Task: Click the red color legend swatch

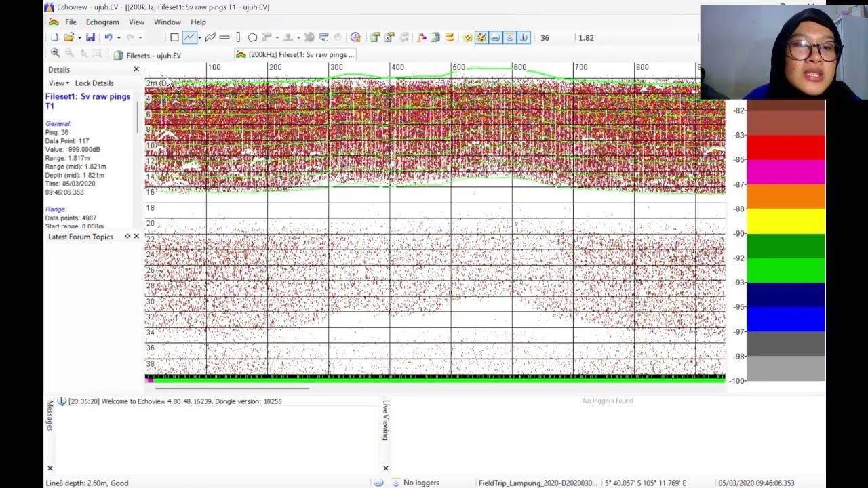Action: [786, 147]
